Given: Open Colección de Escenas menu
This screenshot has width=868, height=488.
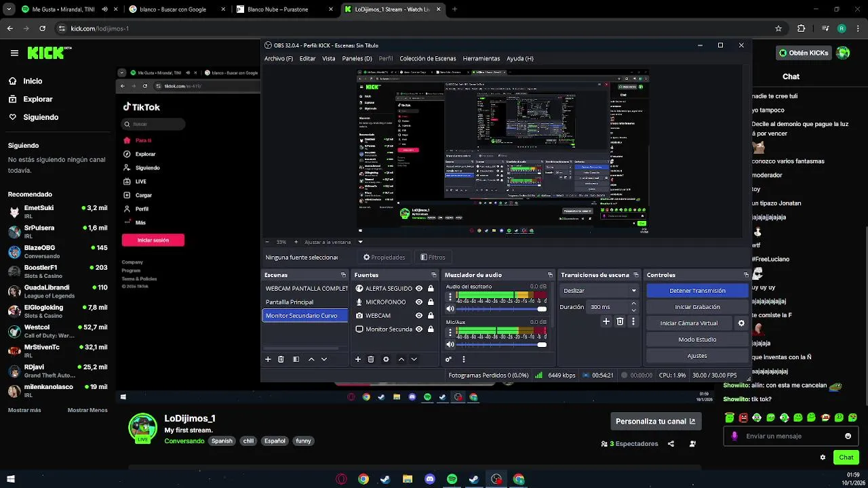Looking at the screenshot, I should coord(428,58).
